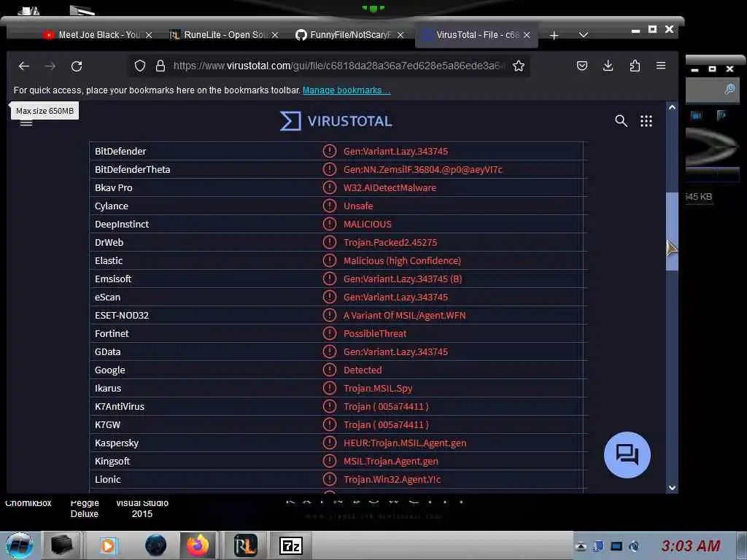Open the system tray volume icon
The height and width of the screenshot is (560, 747).
click(x=634, y=546)
